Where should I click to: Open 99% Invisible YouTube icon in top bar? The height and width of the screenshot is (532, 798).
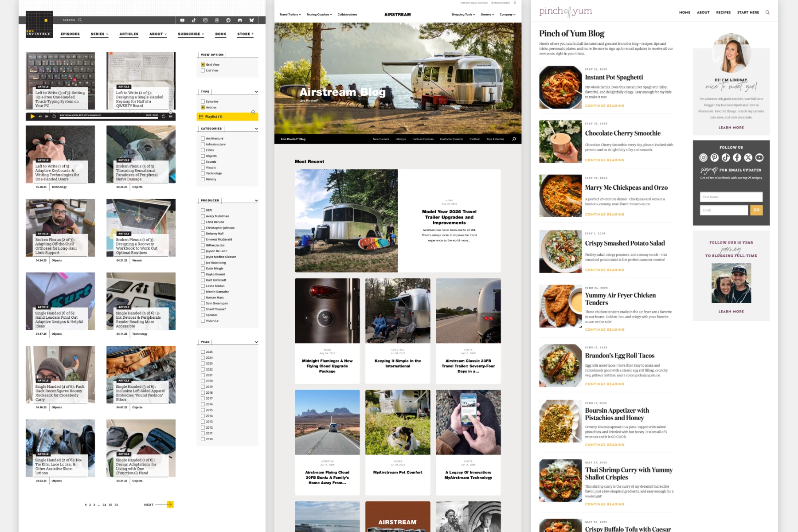pos(182,20)
